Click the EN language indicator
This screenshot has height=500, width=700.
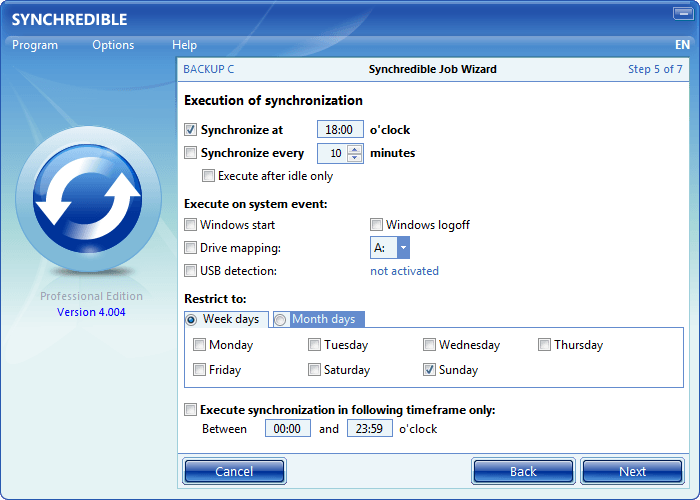682,45
